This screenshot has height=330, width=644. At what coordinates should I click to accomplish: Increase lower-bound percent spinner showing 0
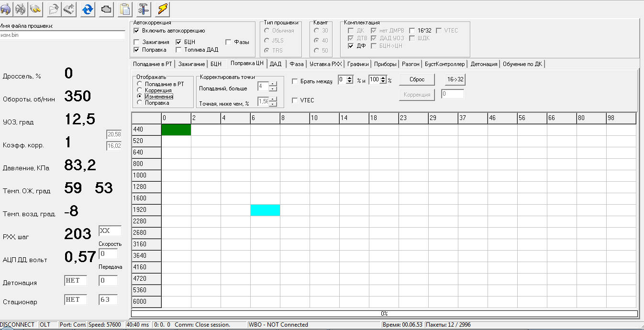349,78
